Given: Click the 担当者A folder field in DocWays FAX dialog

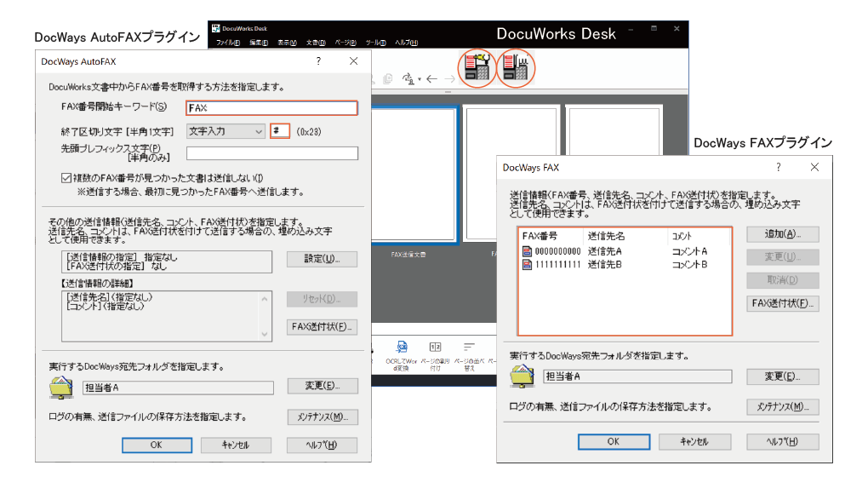Looking at the screenshot, I should coord(637,376).
